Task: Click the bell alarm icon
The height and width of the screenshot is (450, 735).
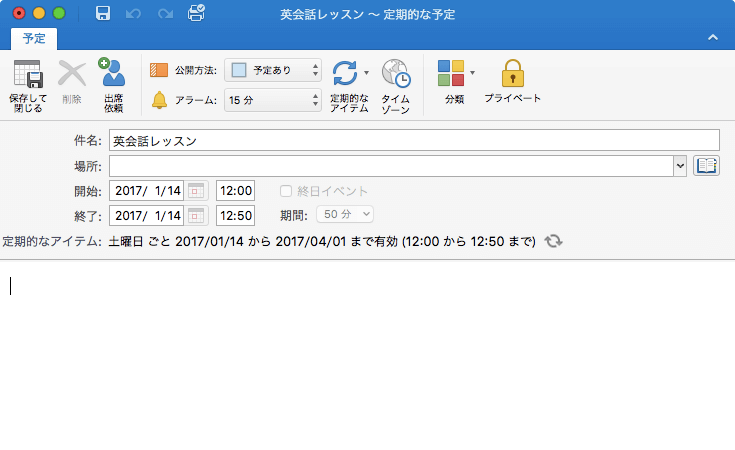Action: tap(159, 100)
